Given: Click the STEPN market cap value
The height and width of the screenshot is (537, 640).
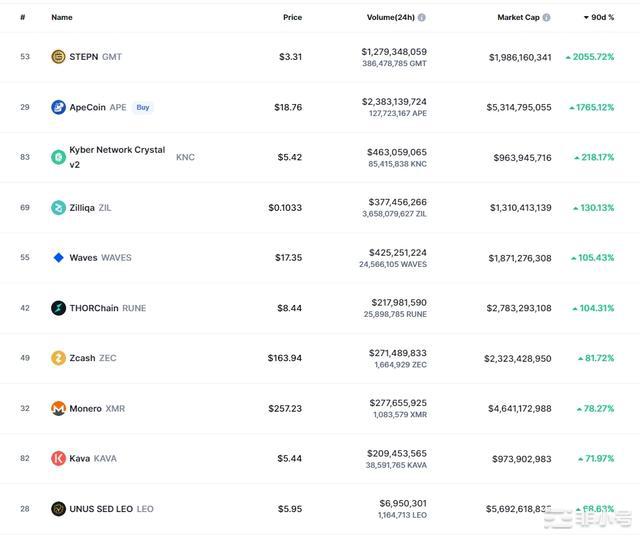Looking at the screenshot, I should point(519,57).
